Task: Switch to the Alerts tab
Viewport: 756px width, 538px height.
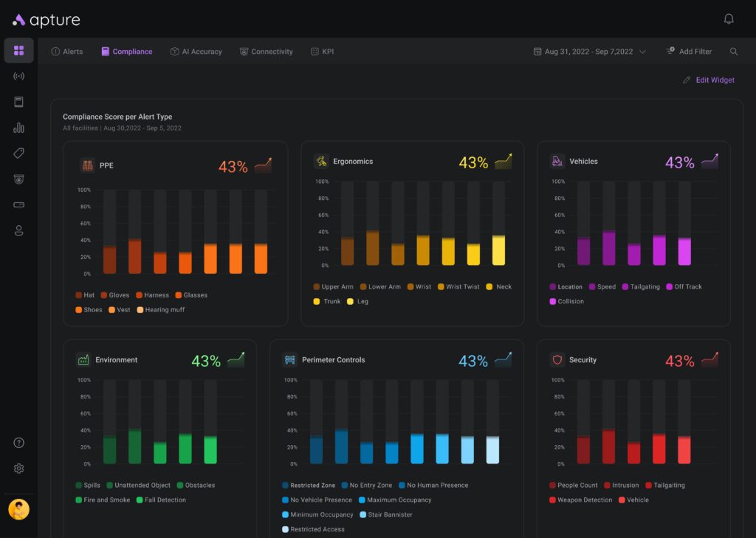Action: 67,52
